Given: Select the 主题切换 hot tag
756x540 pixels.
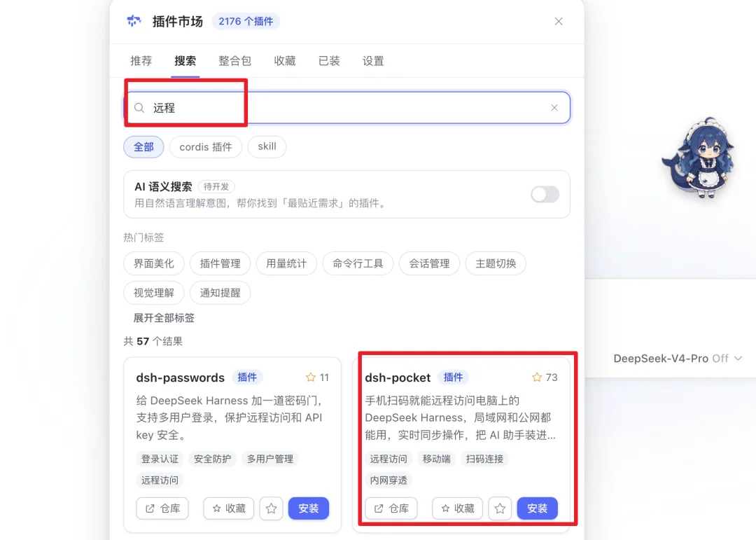Looking at the screenshot, I should [496, 263].
